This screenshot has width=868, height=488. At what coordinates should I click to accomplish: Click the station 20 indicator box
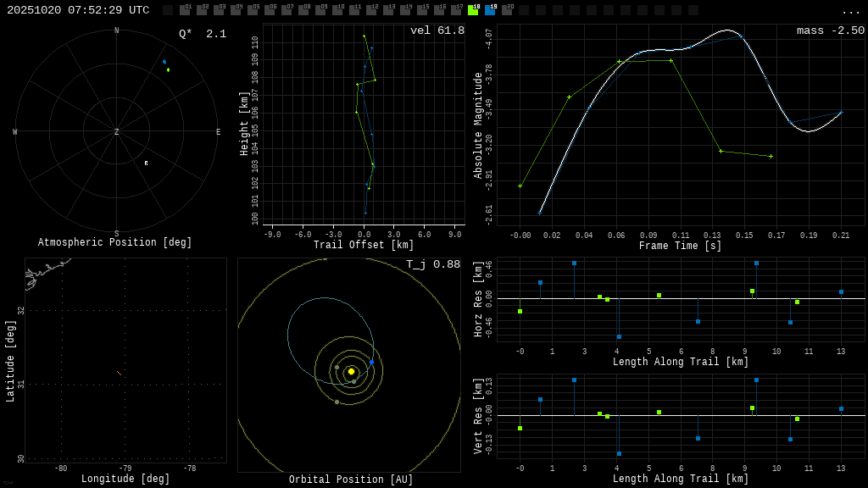[507, 10]
